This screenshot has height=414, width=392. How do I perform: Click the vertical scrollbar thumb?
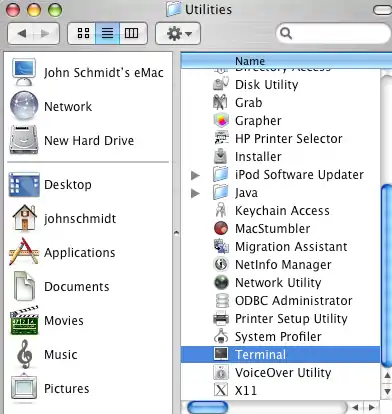[x=386, y=275]
